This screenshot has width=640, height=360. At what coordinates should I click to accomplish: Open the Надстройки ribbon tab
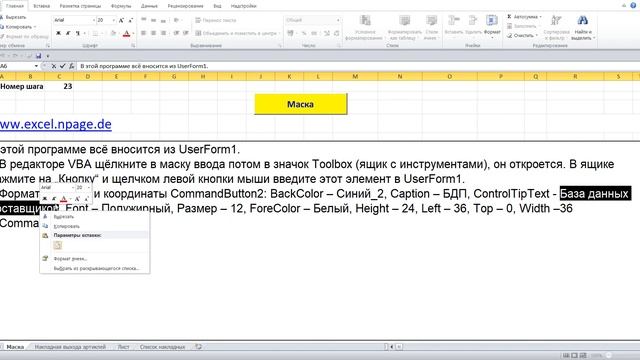click(243, 6)
